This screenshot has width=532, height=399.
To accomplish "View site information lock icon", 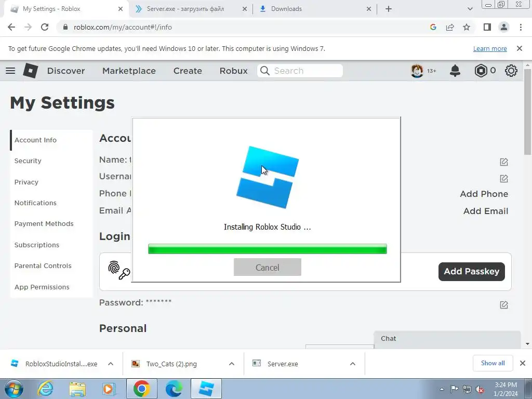I will coord(66,27).
